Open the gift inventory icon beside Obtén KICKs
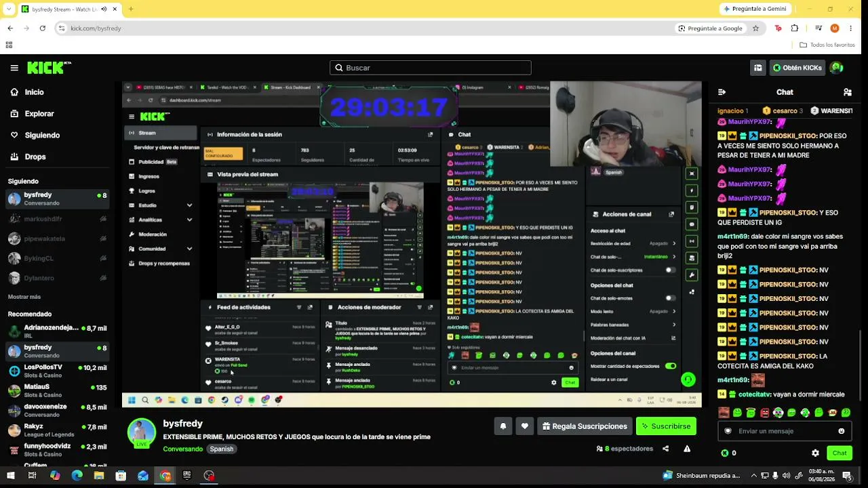868x488 pixels. [757, 68]
